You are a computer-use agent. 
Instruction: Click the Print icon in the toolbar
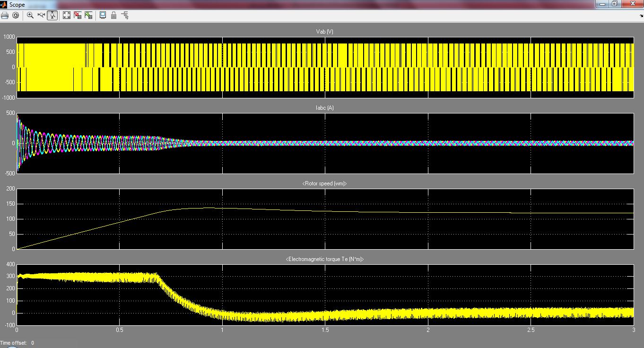(5, 15)
